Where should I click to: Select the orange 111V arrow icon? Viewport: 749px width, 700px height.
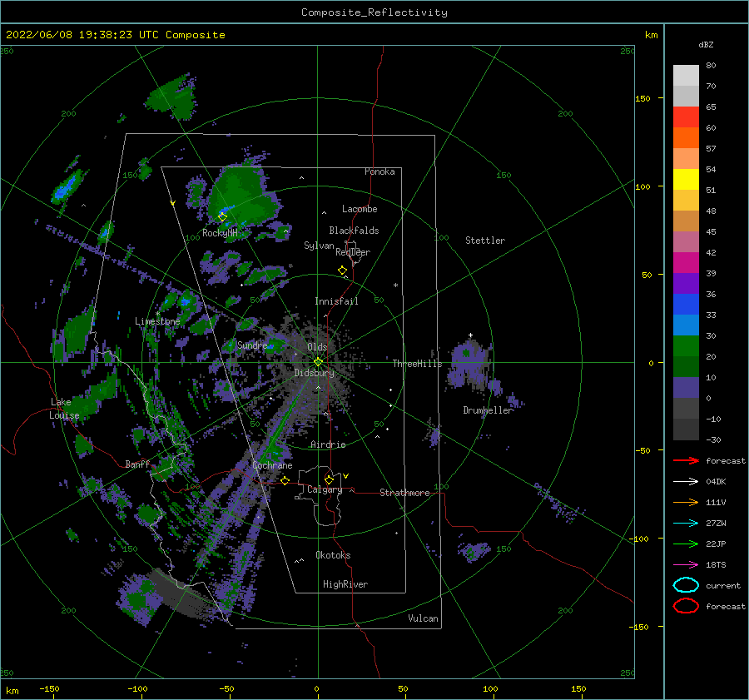686,502
